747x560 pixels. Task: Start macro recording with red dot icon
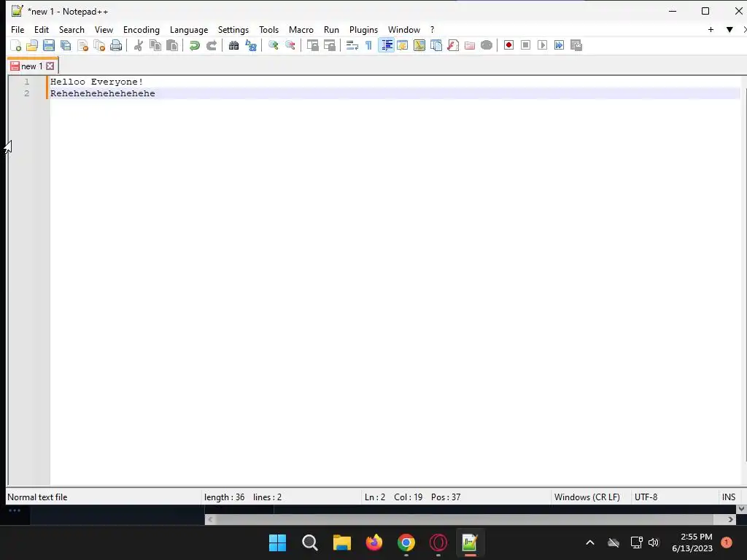pos(508,45)
